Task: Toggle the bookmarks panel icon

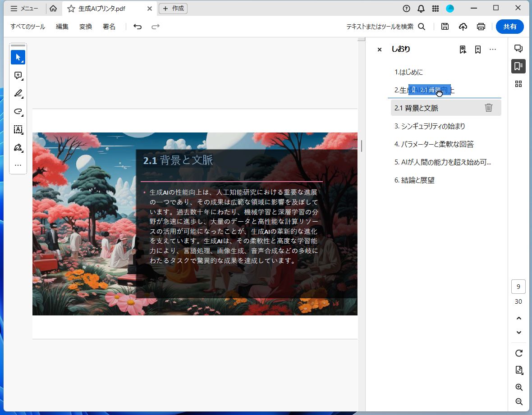Action: (518, 66)
